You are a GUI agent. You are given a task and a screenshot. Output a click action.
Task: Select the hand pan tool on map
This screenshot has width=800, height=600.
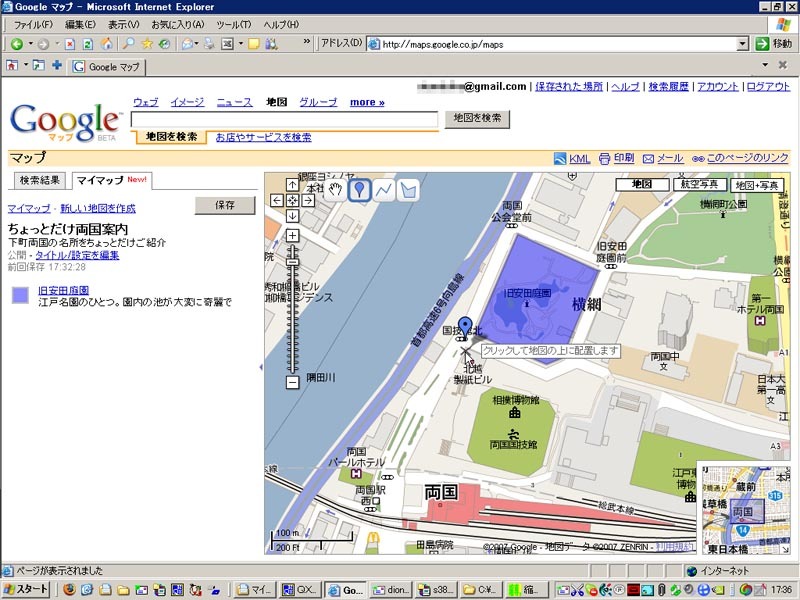[x=335, y=190]
